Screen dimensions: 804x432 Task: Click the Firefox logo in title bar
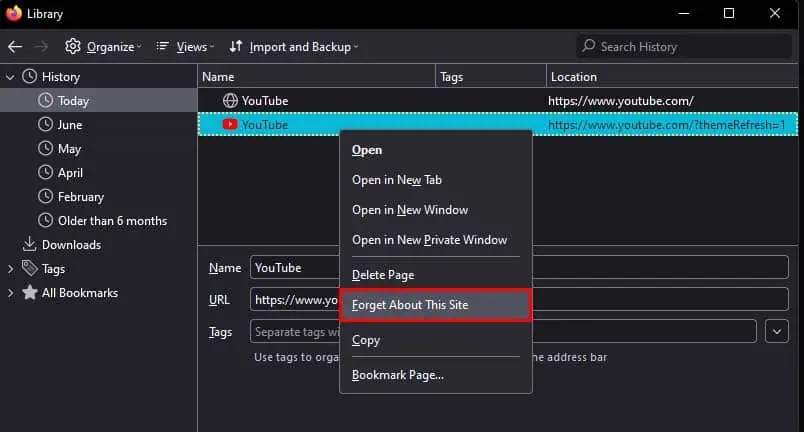(14, 13)
